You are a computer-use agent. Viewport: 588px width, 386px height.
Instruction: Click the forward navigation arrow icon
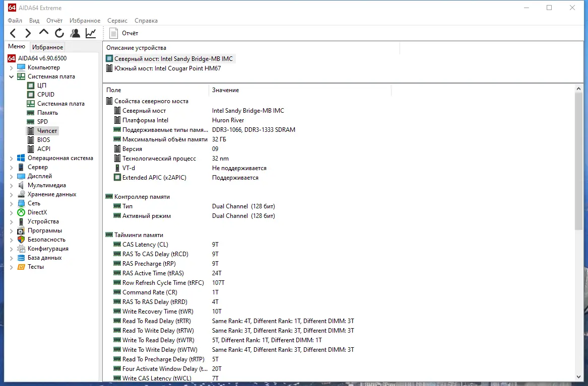point(28,33)
